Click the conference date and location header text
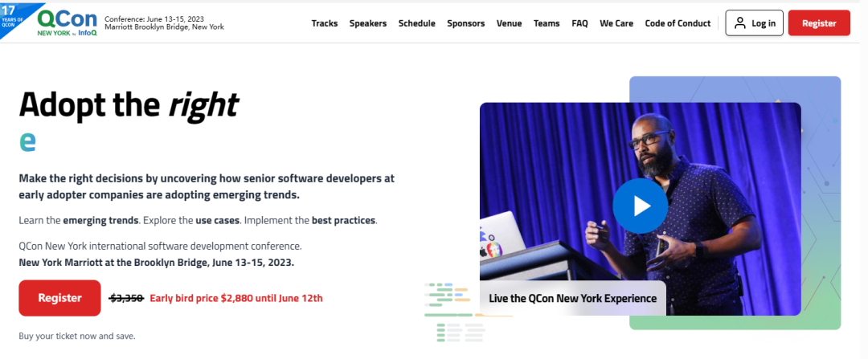Screen dimensions: 868x359 pos(165,22)
